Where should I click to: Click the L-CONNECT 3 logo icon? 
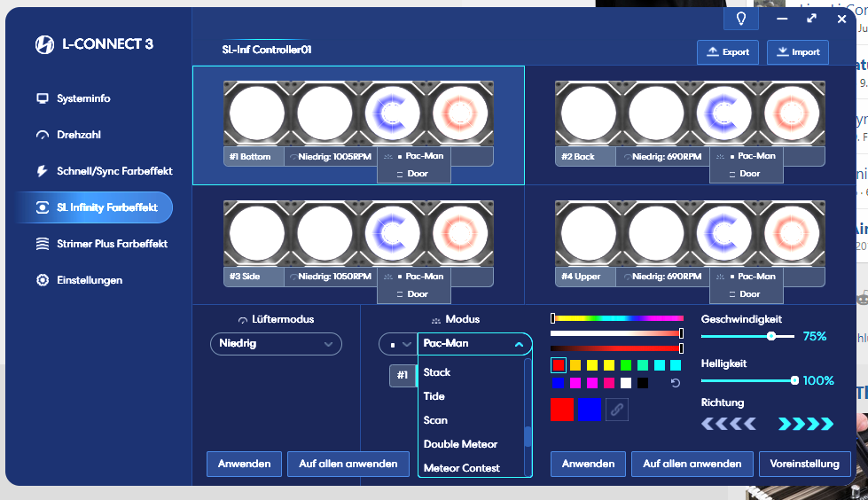[44, 44]
